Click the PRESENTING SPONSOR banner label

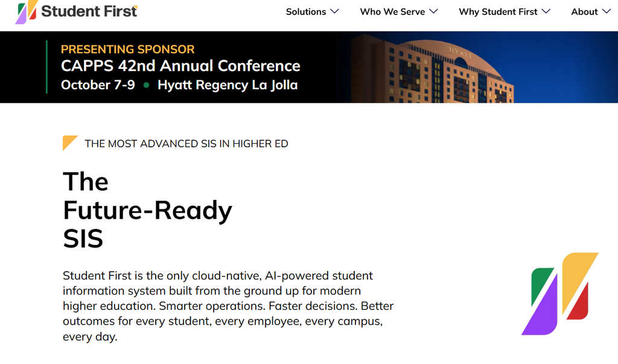pyautogui.click(x=128, y=49)
